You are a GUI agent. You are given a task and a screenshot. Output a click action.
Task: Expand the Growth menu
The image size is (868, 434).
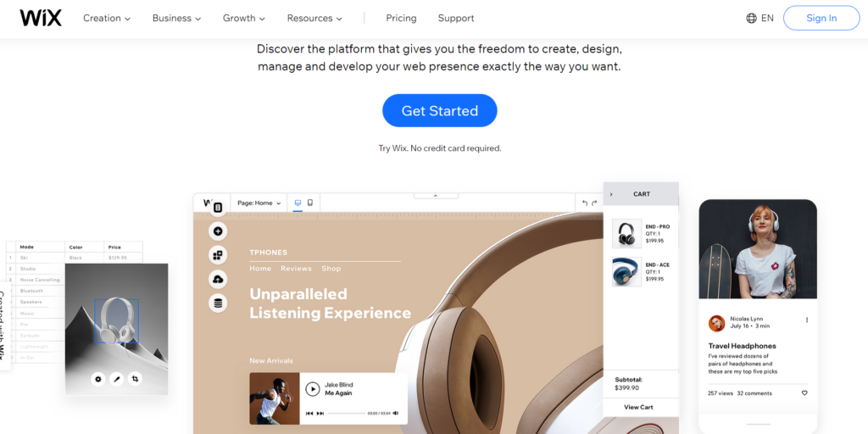pyautogui.click(x=244, y=19)
